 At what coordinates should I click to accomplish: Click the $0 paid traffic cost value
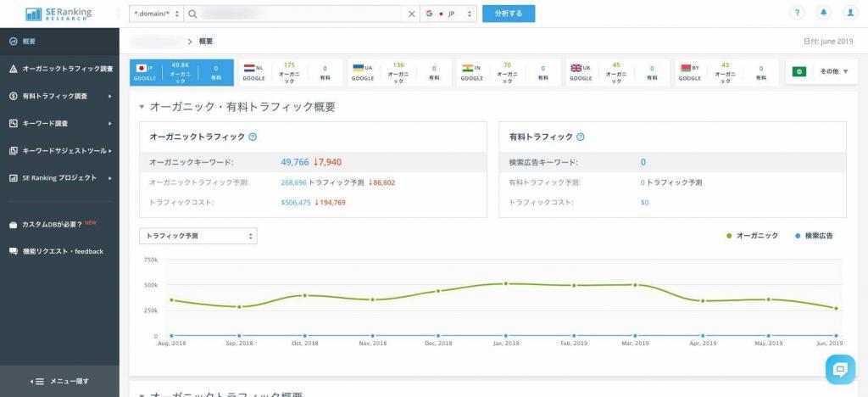(x=644, y=203)
